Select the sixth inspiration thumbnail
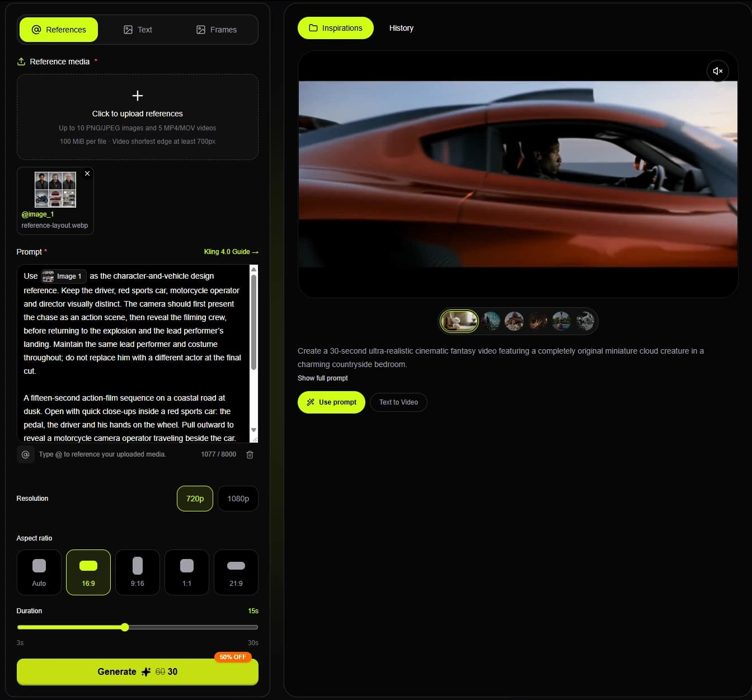This screenshot has width=752, height=700. [585, 321]
